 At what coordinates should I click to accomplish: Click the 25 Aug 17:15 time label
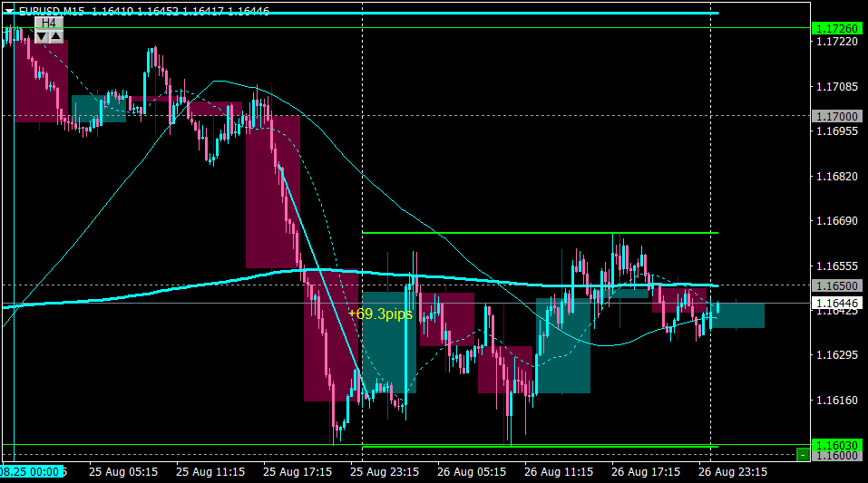pos(297,472)
